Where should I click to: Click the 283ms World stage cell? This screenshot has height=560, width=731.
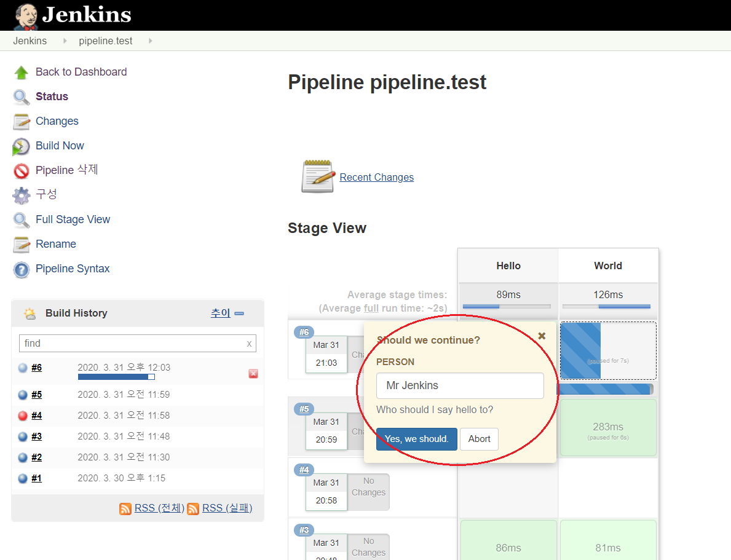click(x=608, y=428)
